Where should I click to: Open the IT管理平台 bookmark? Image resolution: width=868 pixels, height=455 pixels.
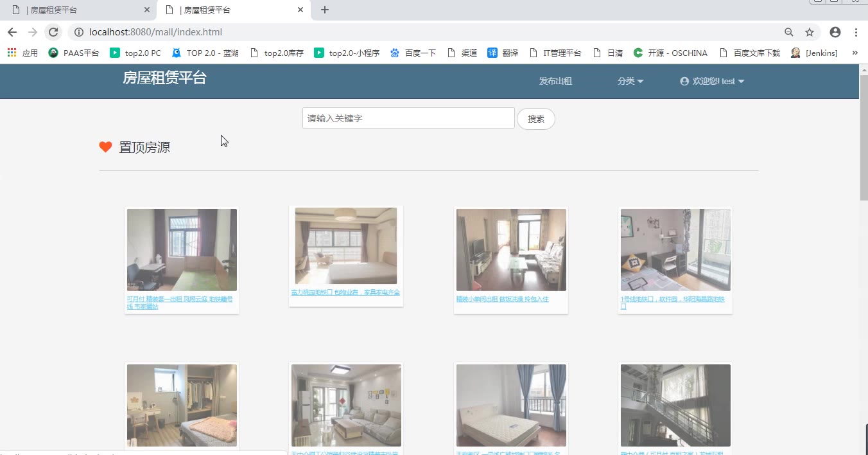[555, 53]
